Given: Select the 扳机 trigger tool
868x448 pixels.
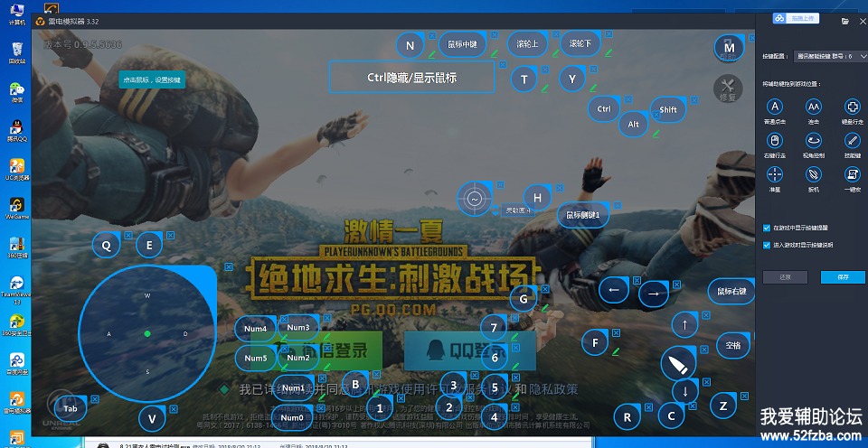Looking at the screenshot, I should [x=813, y=174].
